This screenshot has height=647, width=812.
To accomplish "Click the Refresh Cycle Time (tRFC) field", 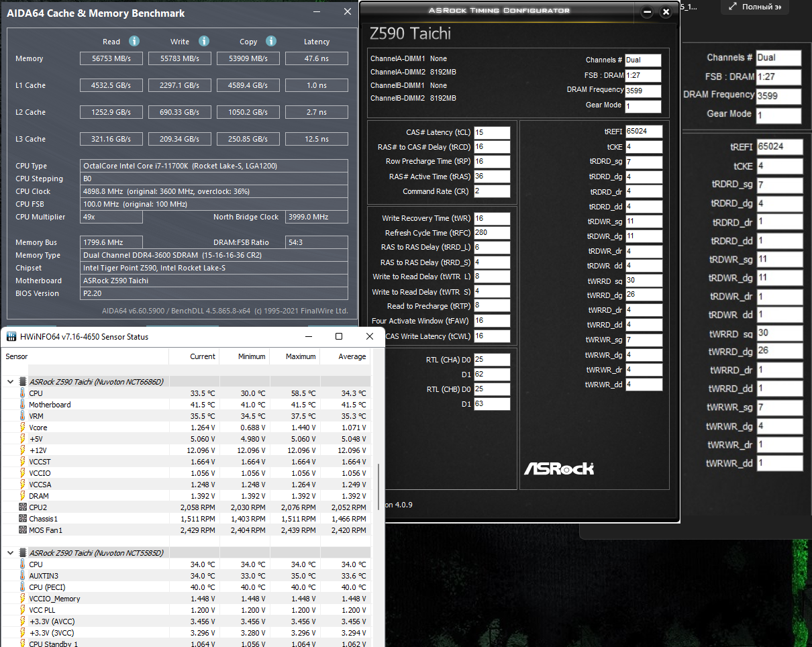I will [x=491, y=233].
